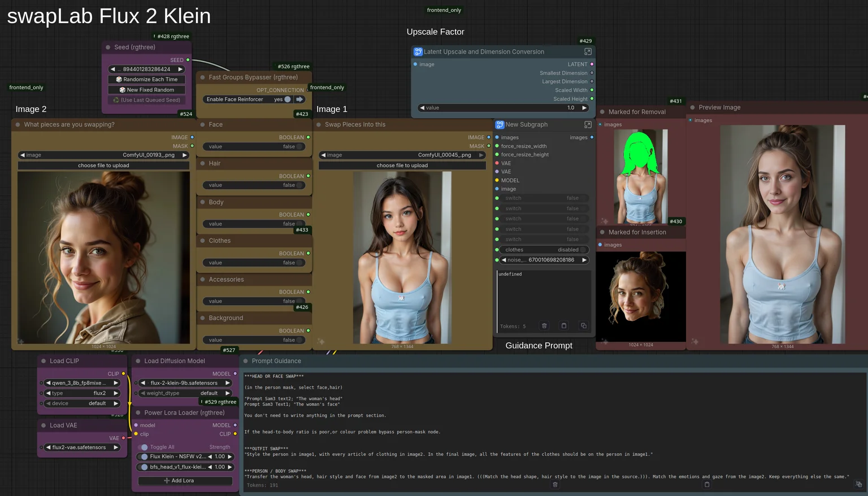Viewport: 868px width, 496px height.
Task: Open the ComfyUI_00045_.png image selector
Action: [402, 155]
